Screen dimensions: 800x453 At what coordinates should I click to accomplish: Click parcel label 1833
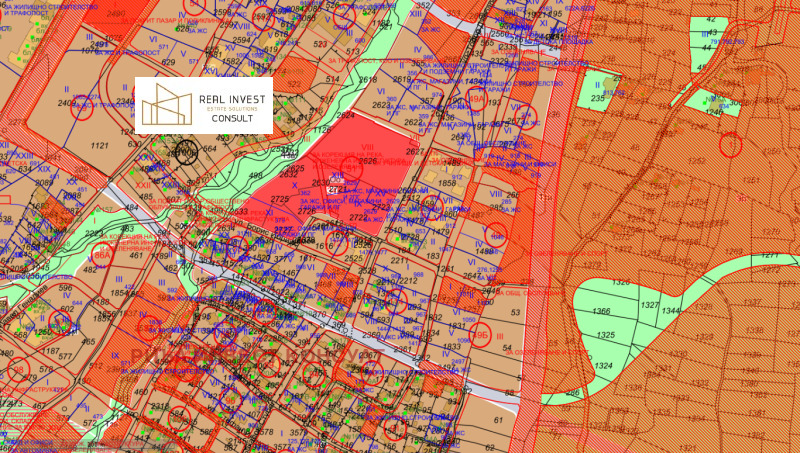[452, 346]
